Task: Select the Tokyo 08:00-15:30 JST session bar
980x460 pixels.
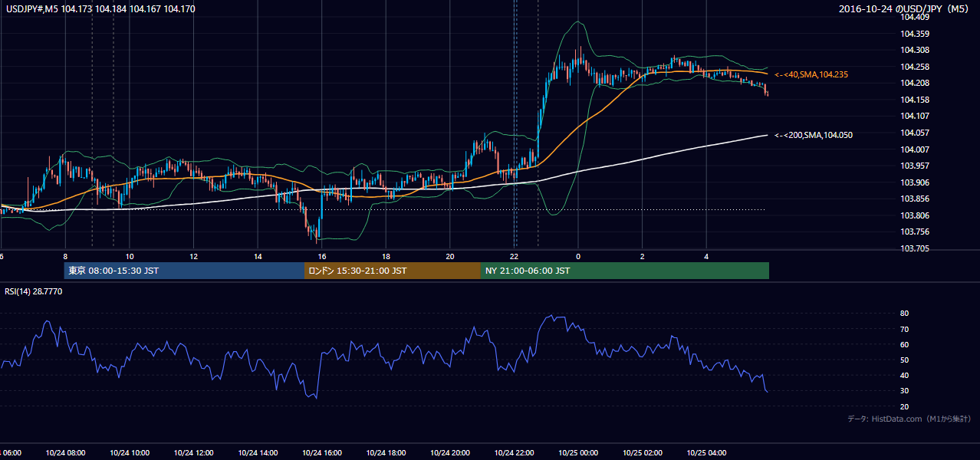Action: [185, 271]
